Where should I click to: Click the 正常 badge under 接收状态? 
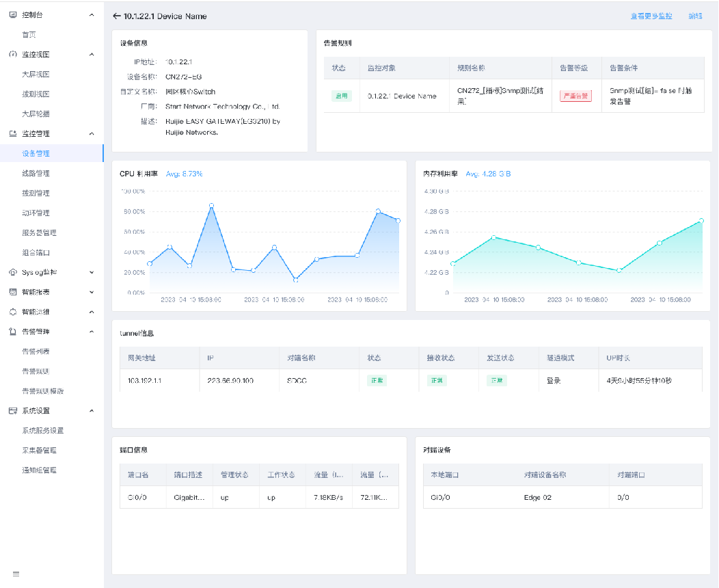tap(437, 381)
